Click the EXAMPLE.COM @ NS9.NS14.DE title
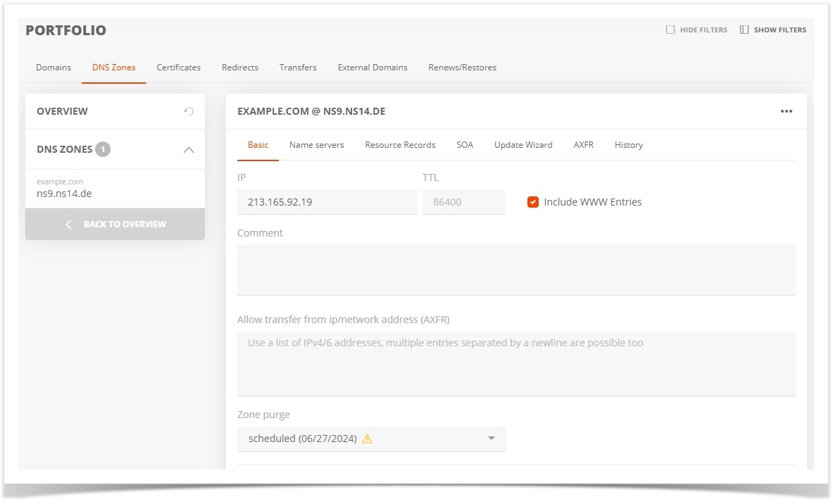This screenshot has width=838, height=504. tap(311, 111)
